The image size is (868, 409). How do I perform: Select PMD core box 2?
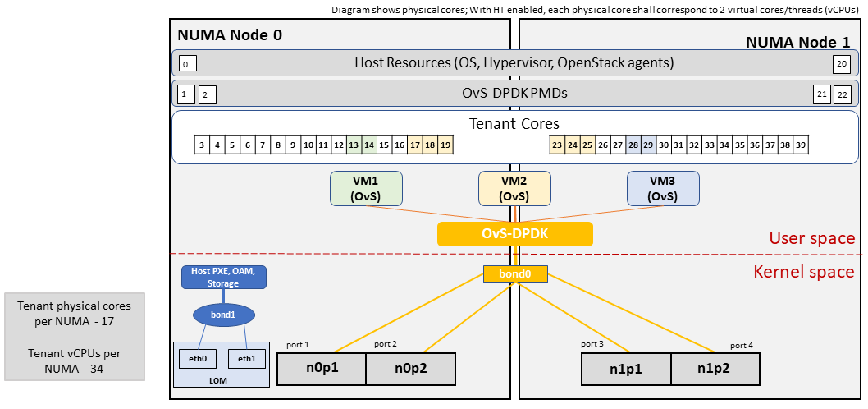point(207,94)
